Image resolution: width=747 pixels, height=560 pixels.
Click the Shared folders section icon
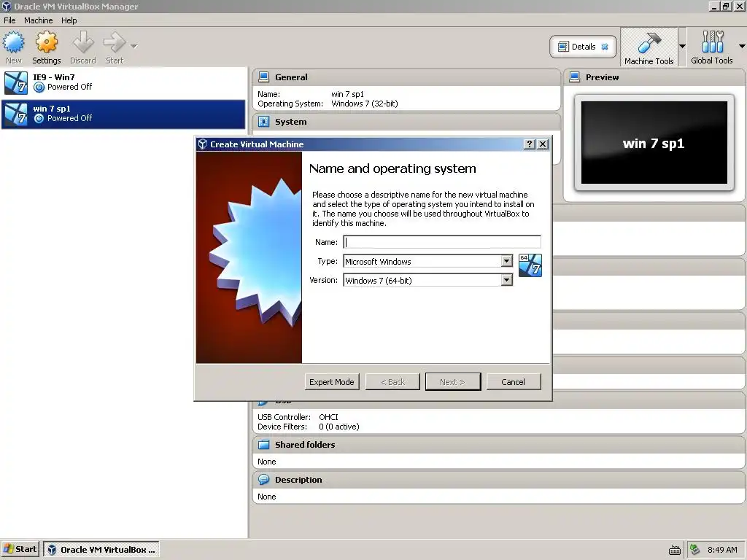[263, 444]
